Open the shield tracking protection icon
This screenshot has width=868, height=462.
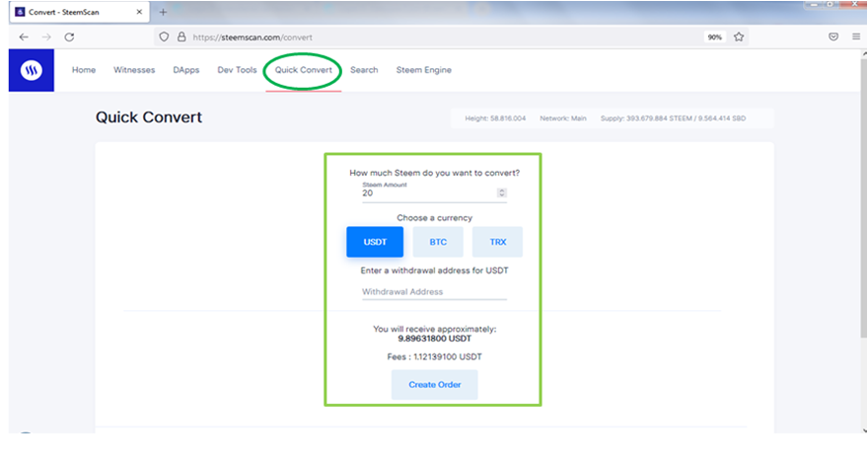click(x=164, y=38)
